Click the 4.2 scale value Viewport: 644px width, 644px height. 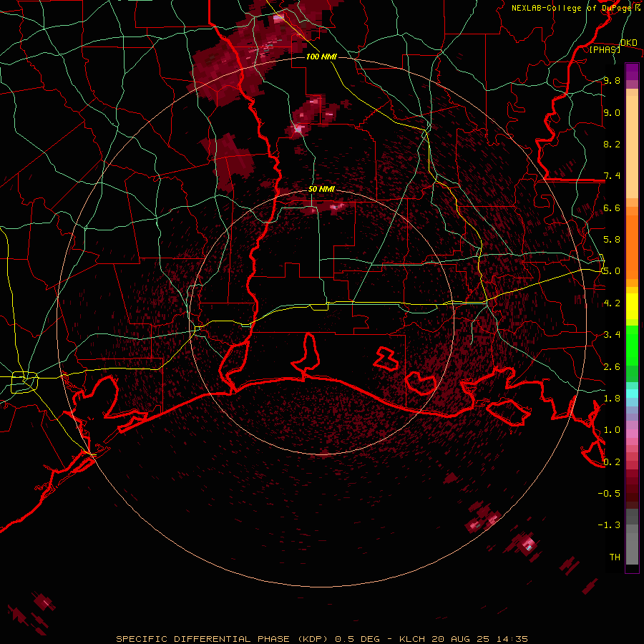pos(612,303)
